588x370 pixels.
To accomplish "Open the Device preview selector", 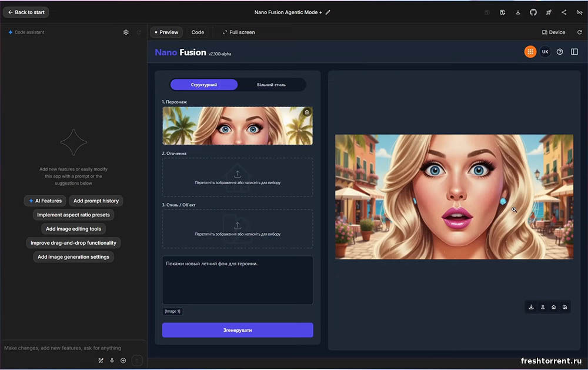I will pos(553,32).
